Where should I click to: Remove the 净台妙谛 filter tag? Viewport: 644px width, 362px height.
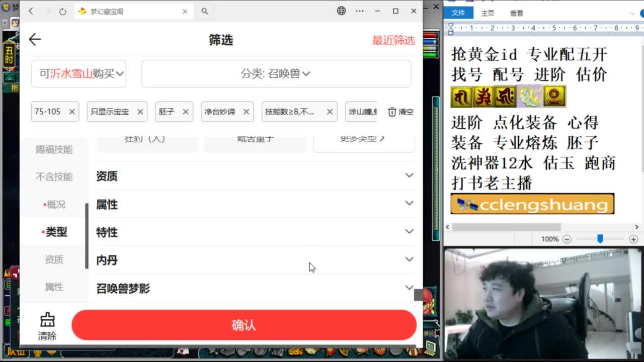pos(246,112)
